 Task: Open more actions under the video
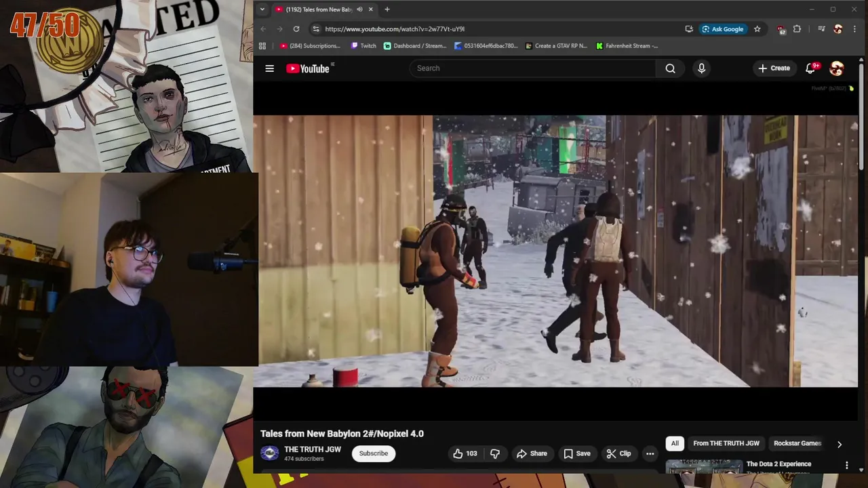(650, 453)
